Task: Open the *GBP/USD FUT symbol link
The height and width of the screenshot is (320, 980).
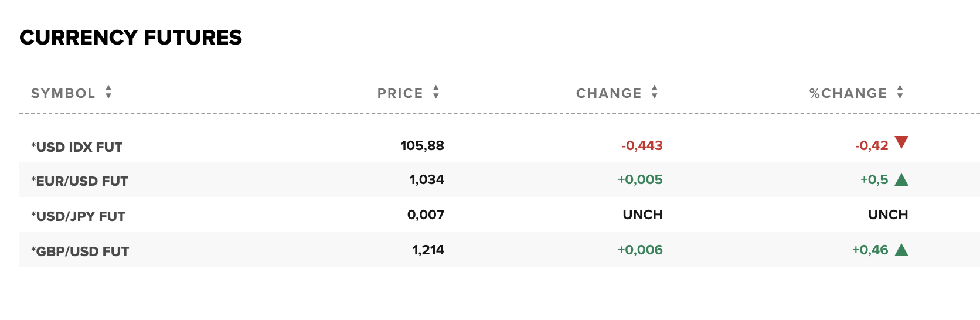Action: (x=80, y=251)
